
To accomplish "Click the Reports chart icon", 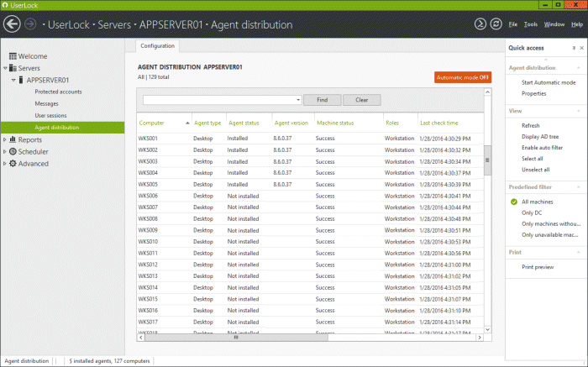I will [x=13, y=140].
